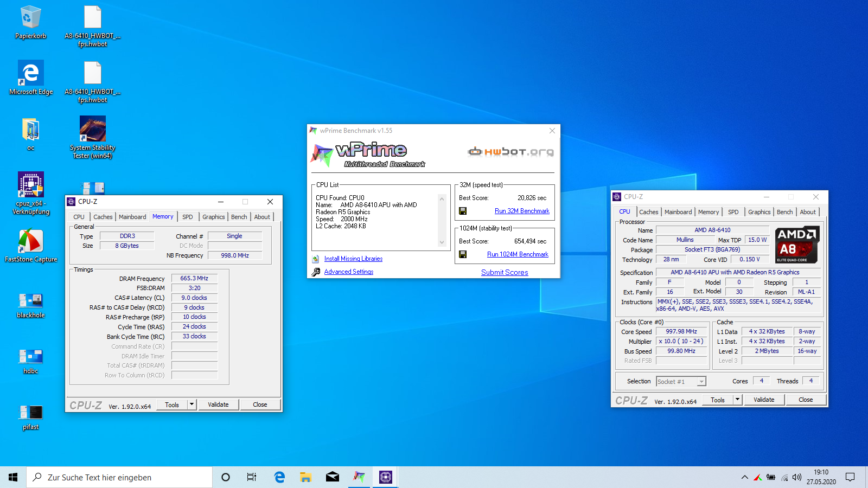Viewport: 868px width, 488px height.
Task: Click Tools button in left CPU-Z window
Action: coord(172,404)
